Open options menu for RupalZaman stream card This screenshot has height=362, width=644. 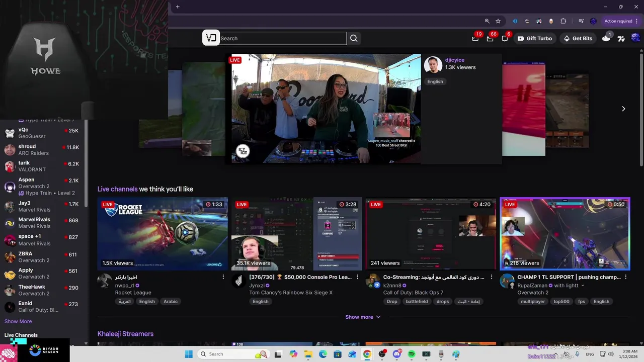click(626, 277)
